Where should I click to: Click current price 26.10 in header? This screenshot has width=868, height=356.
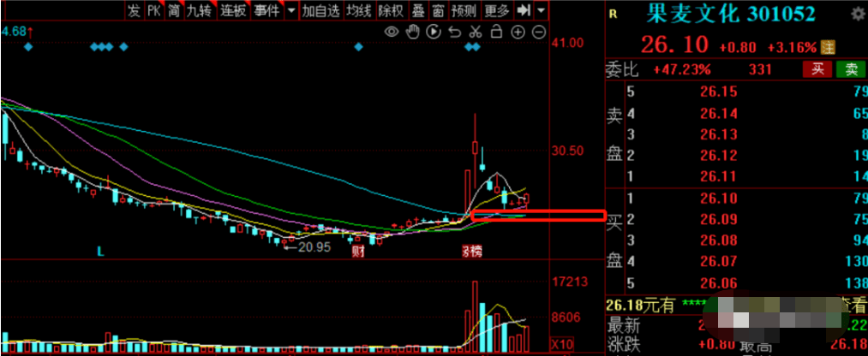point(674,45)
